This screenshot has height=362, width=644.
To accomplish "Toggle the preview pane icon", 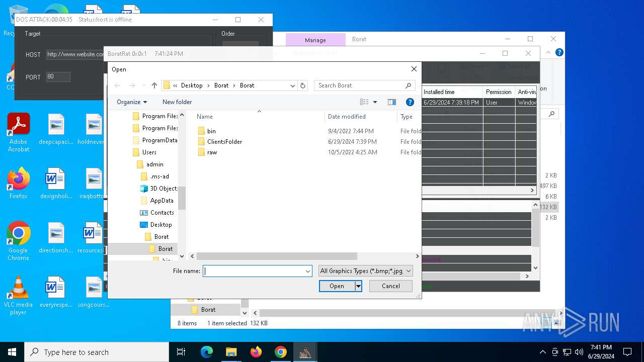I will (392, 102).
